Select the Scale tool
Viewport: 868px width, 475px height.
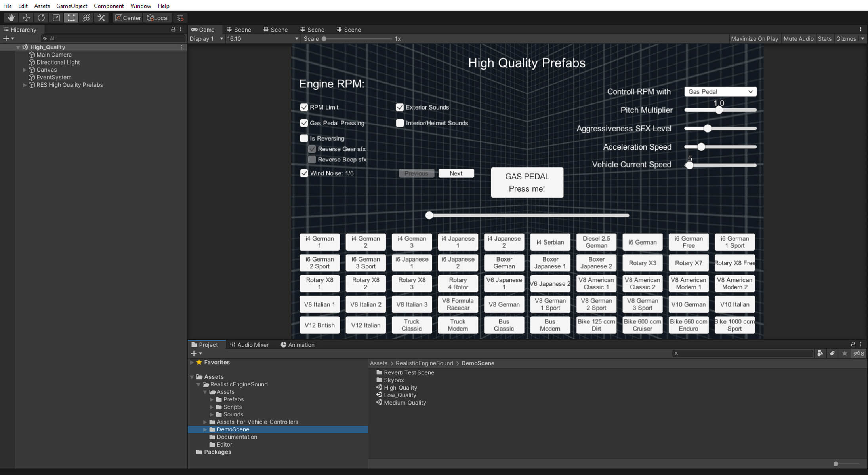tap(56, 18)
